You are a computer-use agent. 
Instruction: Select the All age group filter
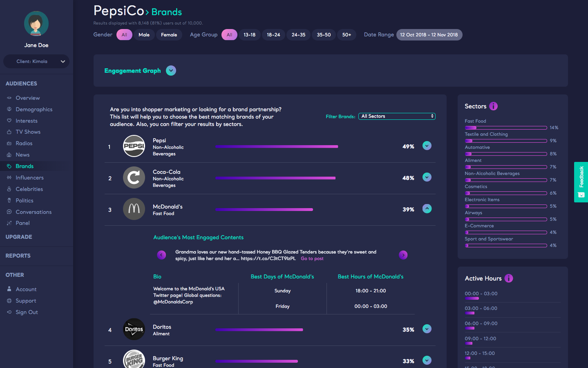pos(229,35)
